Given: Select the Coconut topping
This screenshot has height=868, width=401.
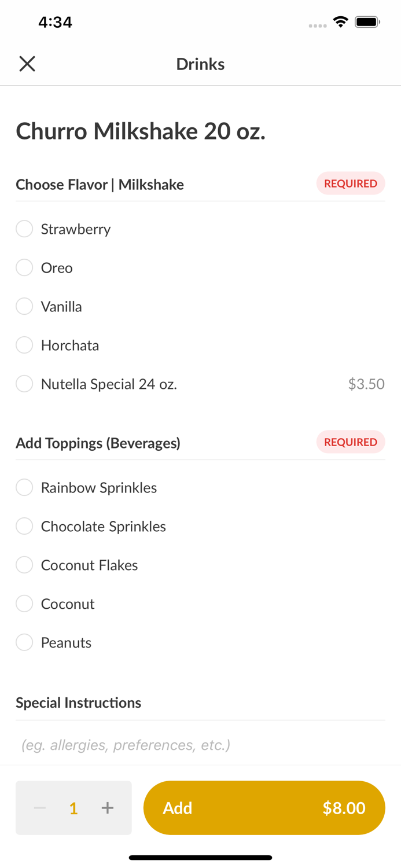Looking at the screenshot, I should (x=24, y=604).
